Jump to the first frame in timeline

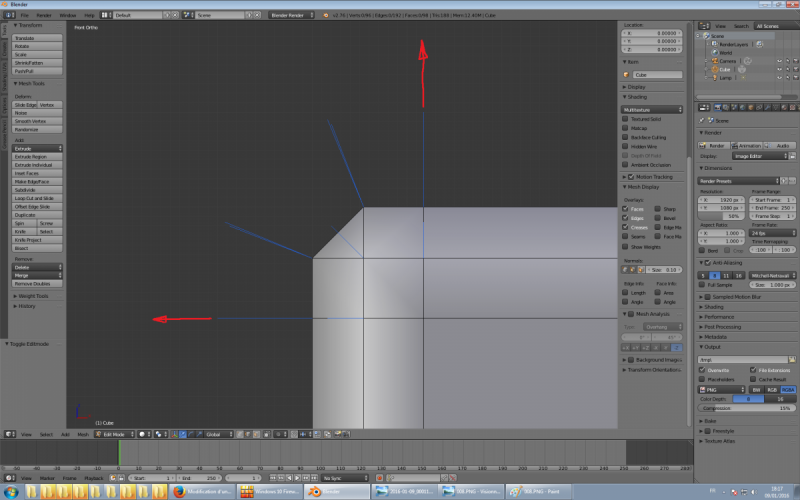[273, 478]
